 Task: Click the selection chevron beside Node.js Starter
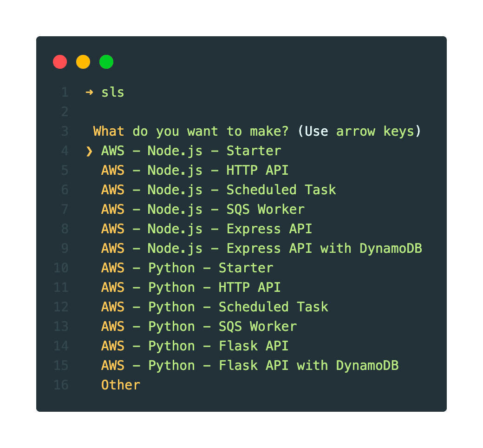[x=89, y=151]
